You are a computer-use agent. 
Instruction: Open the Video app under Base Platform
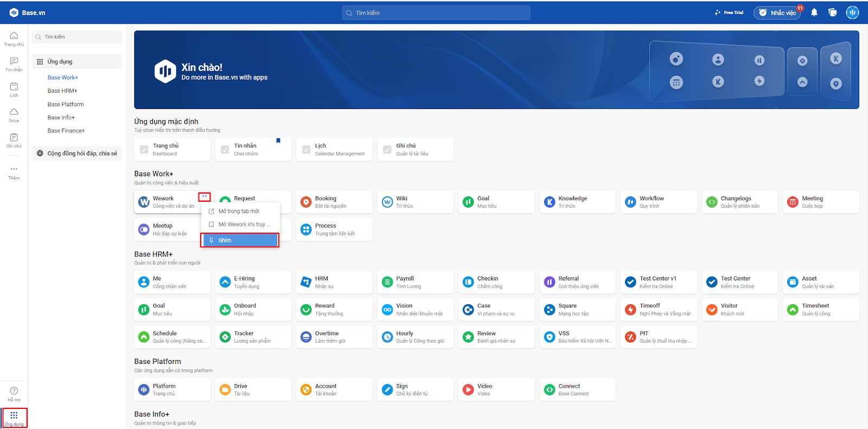pyautogui.click(x=496, y=389)
